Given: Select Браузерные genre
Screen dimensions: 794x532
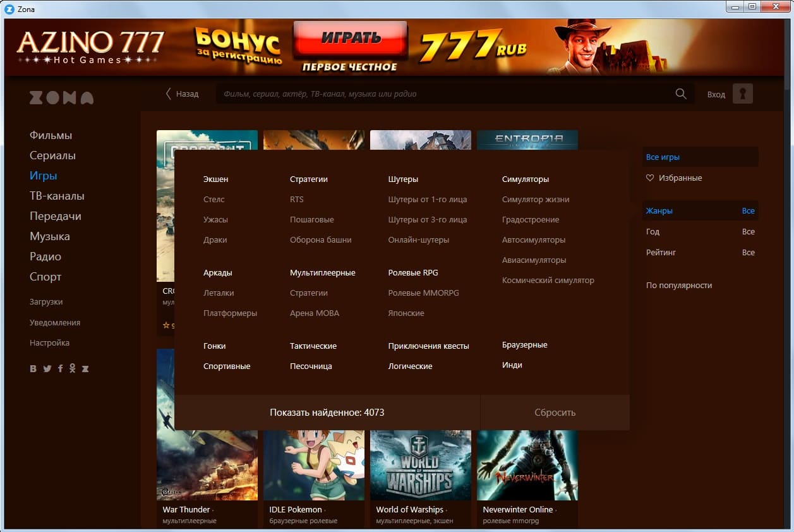Looking at the screenshot, I should coord(525,345).
